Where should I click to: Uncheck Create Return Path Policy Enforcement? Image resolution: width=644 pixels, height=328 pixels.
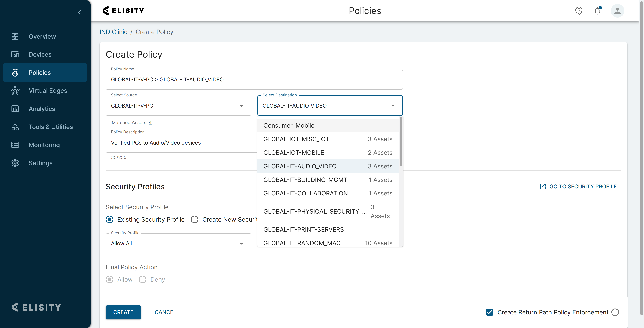pos(490,312)
